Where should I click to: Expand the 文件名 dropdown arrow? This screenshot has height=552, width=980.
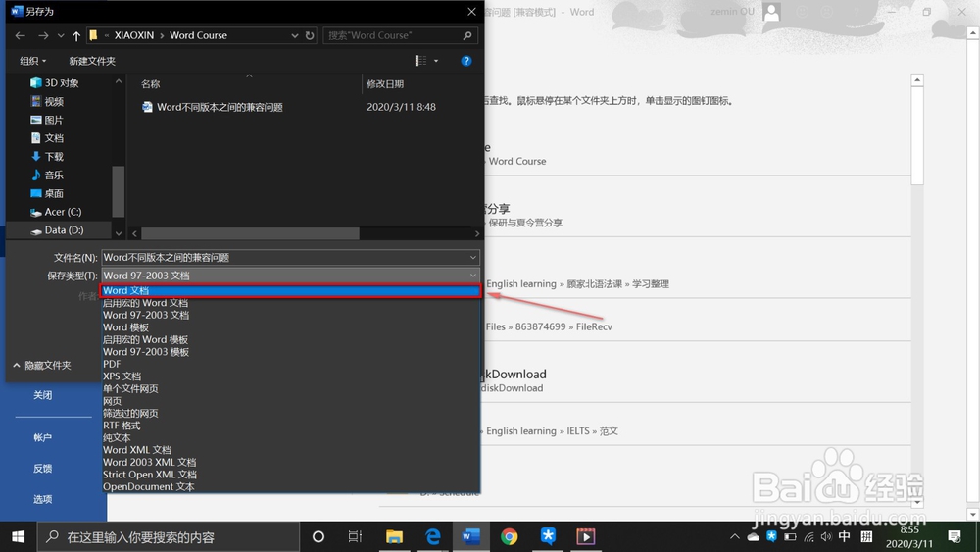473,257
